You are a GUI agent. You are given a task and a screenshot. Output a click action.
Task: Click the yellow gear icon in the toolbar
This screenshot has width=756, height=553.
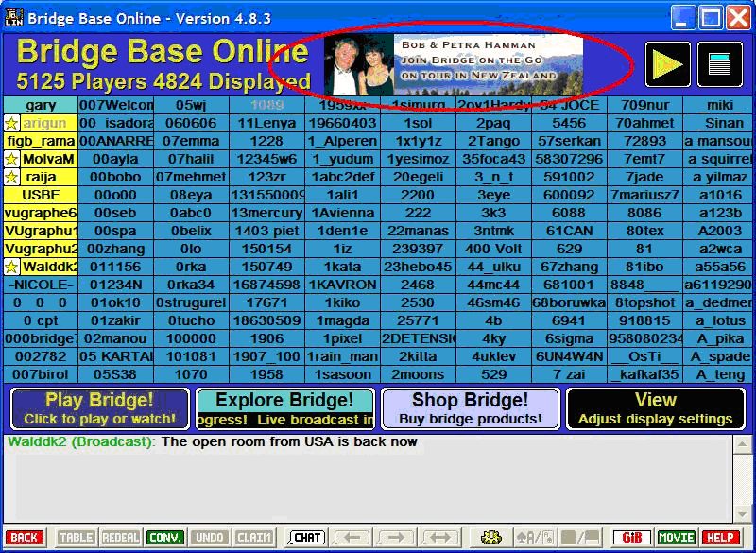pyautogui.click(x=491, y=537)
